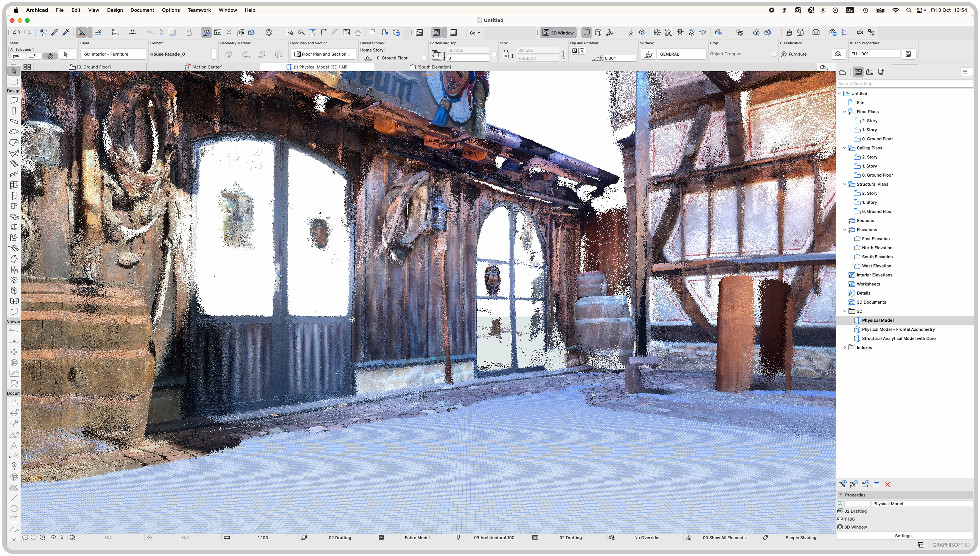The height and width of the screenshot is (556, 980).
Task: Open the View Map icon in the Navigator
Action: 858,72
